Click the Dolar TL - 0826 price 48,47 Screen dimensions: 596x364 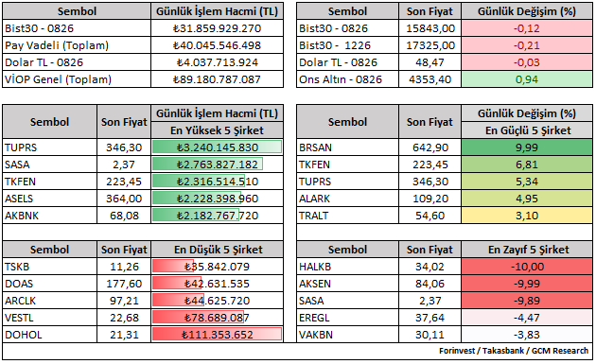[x=429, y=62]
